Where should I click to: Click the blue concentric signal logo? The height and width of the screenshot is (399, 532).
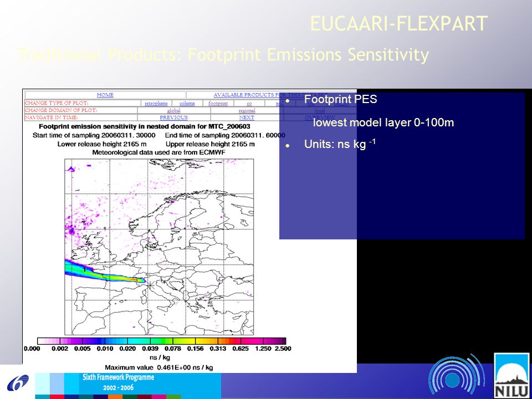point(456,376)
